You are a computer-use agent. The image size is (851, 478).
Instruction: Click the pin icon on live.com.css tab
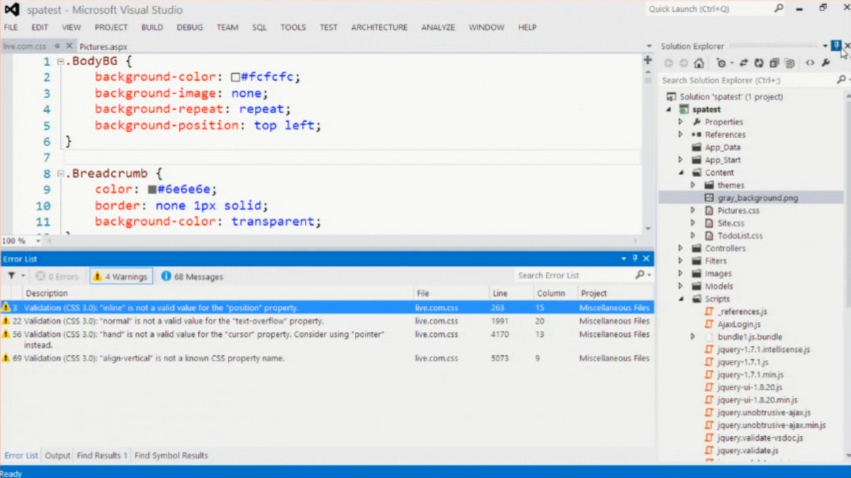tap(57, 46)
